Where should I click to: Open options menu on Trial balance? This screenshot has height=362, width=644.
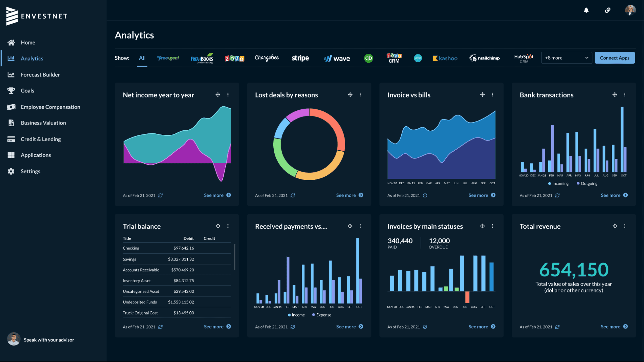click(x=228, y=226)
